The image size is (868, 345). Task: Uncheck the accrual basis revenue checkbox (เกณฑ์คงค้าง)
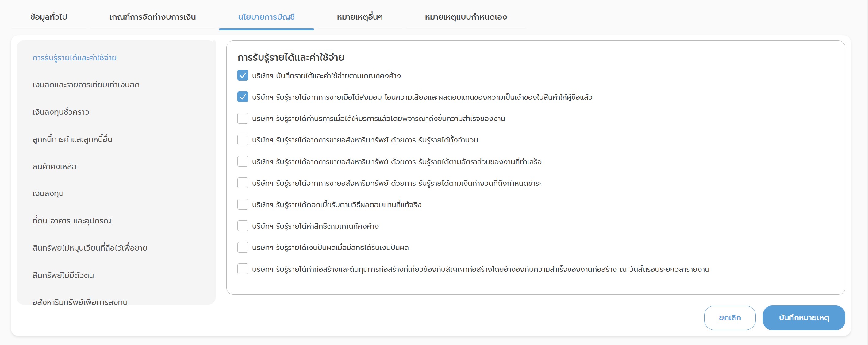[x=243, y=75]
